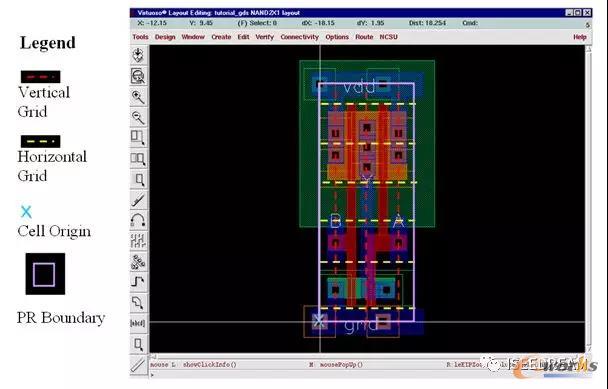Choose the Label [abcd] tool icon
Screen dimensions: 608x389
pyautogui.click(x=138, y=323)
